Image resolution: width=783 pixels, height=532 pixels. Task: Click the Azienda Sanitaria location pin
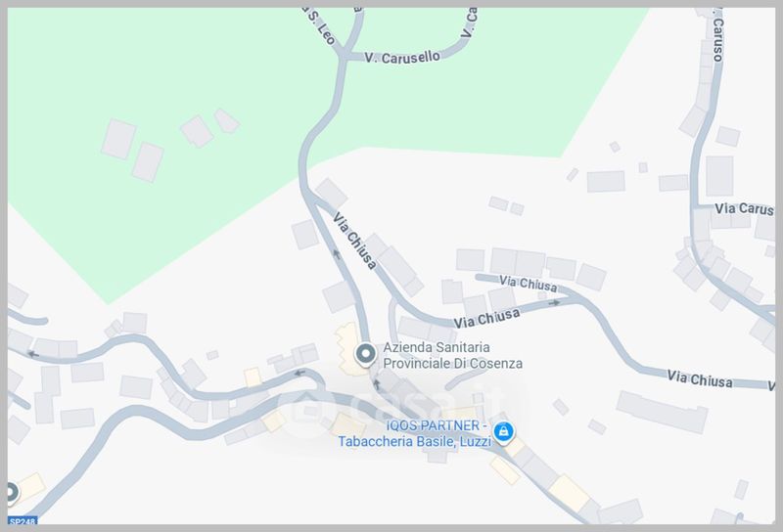365,355
